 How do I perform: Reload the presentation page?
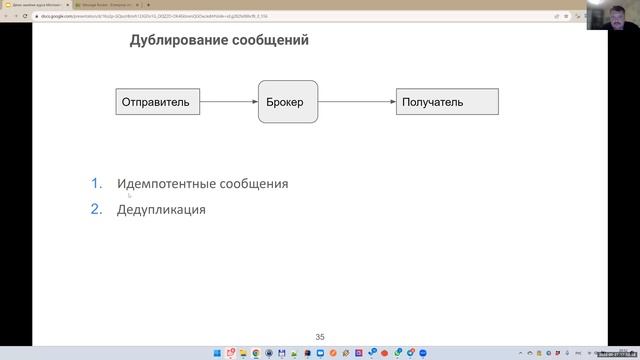point(25,16)
